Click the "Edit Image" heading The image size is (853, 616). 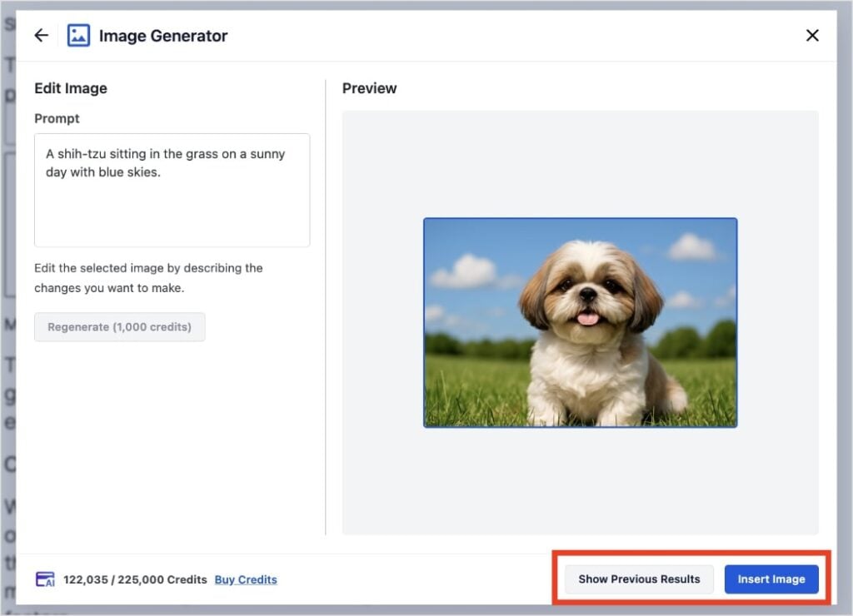pyautogui.click(x=71, y=88)
